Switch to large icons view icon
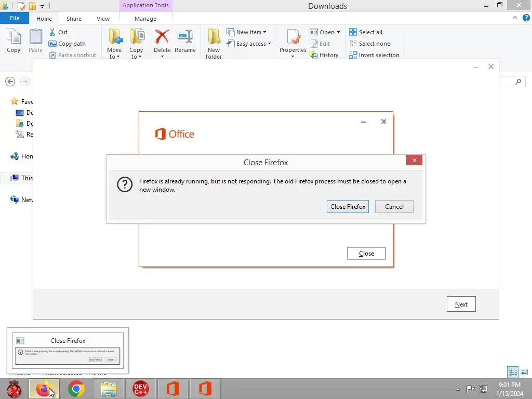Viewport: 532px width, 399px height. 524,372
